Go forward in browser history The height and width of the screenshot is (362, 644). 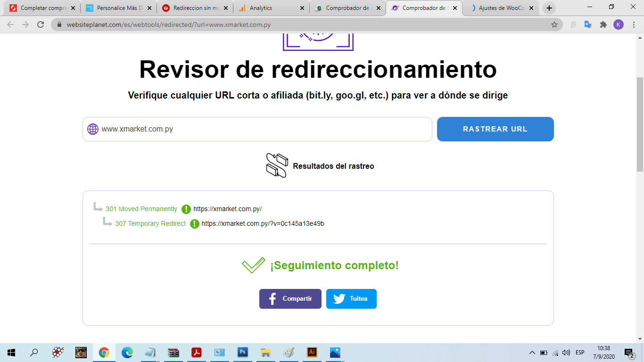click(x=25, y=25)
